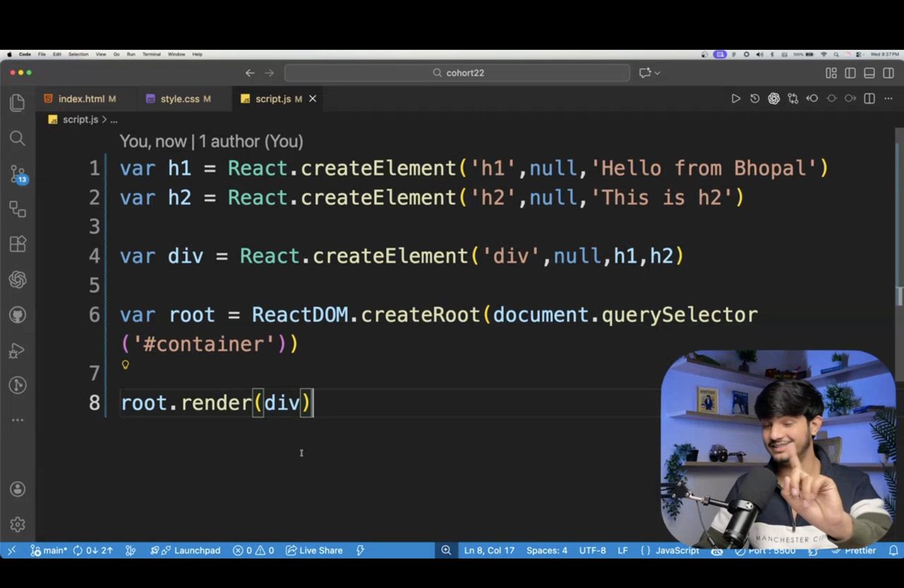This screenshot has height=588, width=904.
Task: Open macOS Spotlight search icon
Action: (x=836, y=54)
